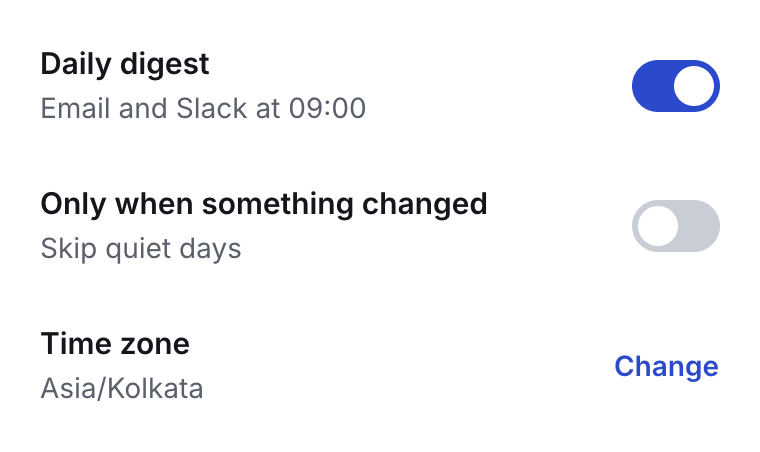Click the Time zone heading
Screen dimensions: 760x452
(115, 344)
